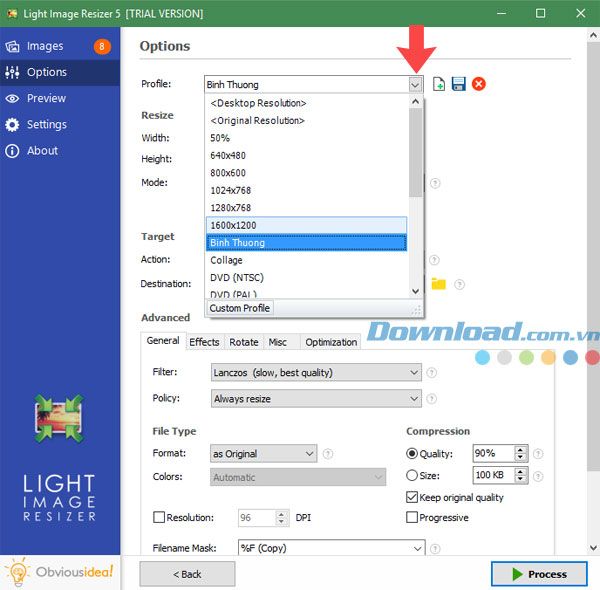Save the current profile with the floppy disk icon

click(x=458, y=84)
